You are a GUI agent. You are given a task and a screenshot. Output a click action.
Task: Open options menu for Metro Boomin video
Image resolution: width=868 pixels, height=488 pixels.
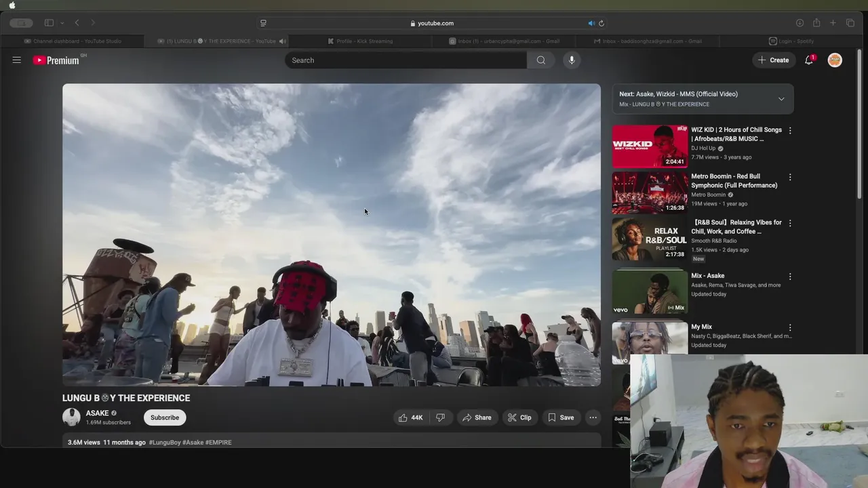click(790, 177)
